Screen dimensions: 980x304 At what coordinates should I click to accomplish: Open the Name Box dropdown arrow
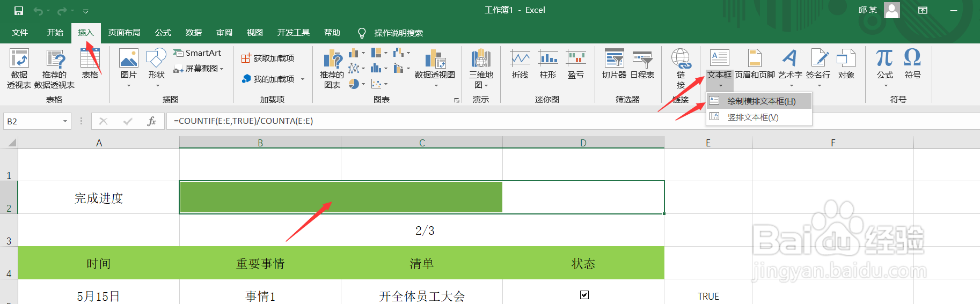tap(65, 121)
